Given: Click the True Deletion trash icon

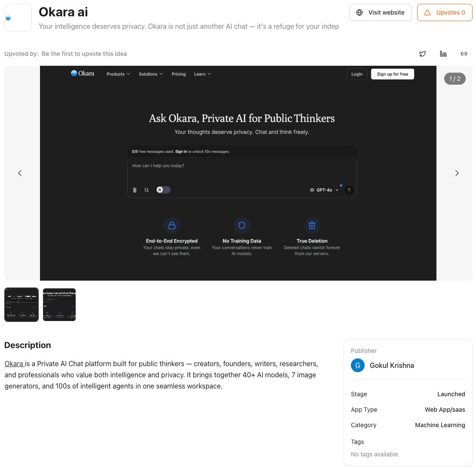Looking at the screenshot, I should click(x=312, y=225).
